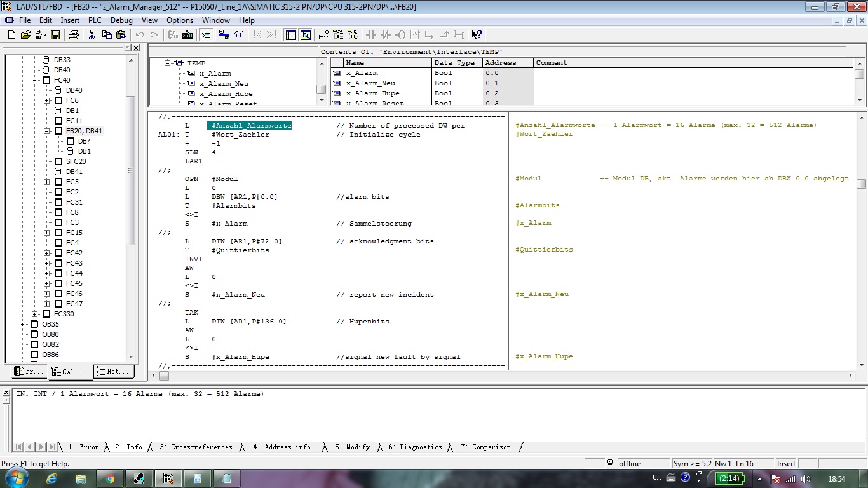Open Windows Start button
868x488 pixels.
coord(16,478)
